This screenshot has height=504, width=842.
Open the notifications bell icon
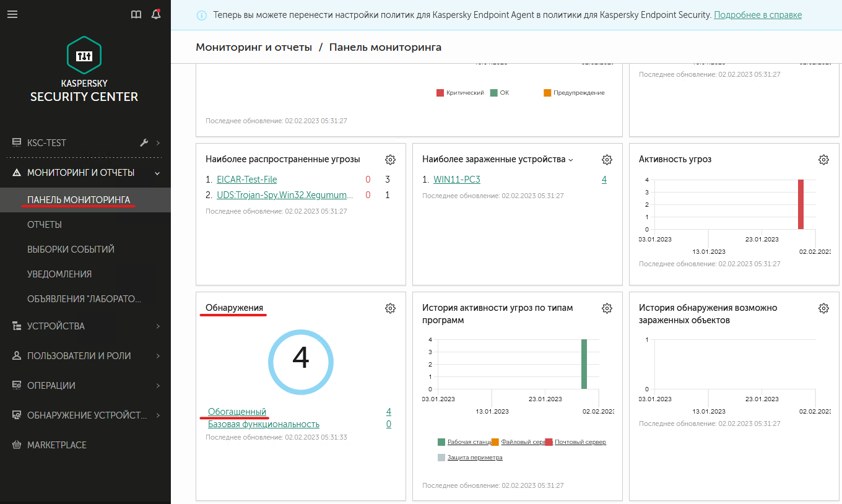click(x=156, y=14)
